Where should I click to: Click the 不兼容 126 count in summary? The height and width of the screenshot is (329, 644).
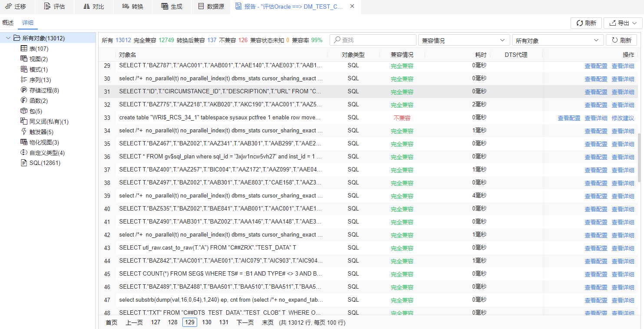pyautogui.click(x=233, y=40)
